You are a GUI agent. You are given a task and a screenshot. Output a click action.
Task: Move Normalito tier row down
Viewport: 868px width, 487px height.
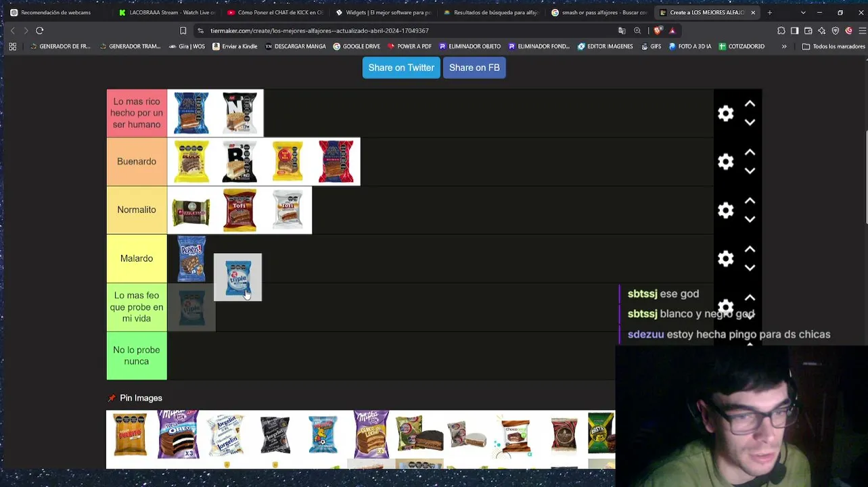750,219
